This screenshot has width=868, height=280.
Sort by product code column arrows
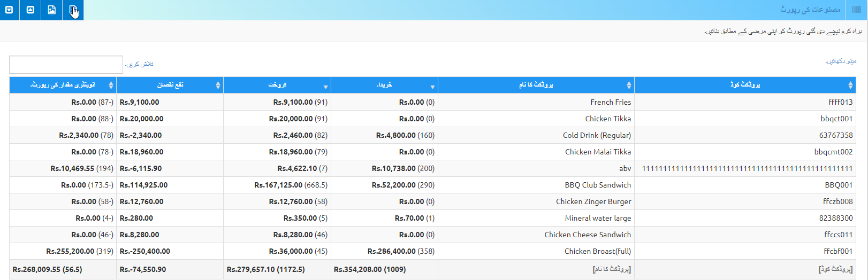click(850, 85)
